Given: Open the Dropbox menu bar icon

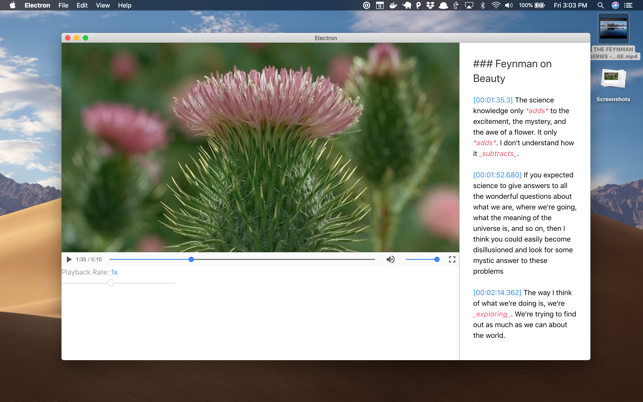Looking at the screenshot, I should click(x=430, y=5).
